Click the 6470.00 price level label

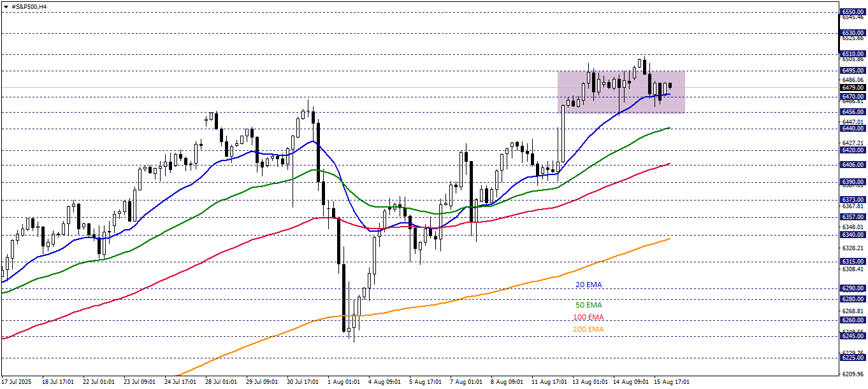coord(853,96)
